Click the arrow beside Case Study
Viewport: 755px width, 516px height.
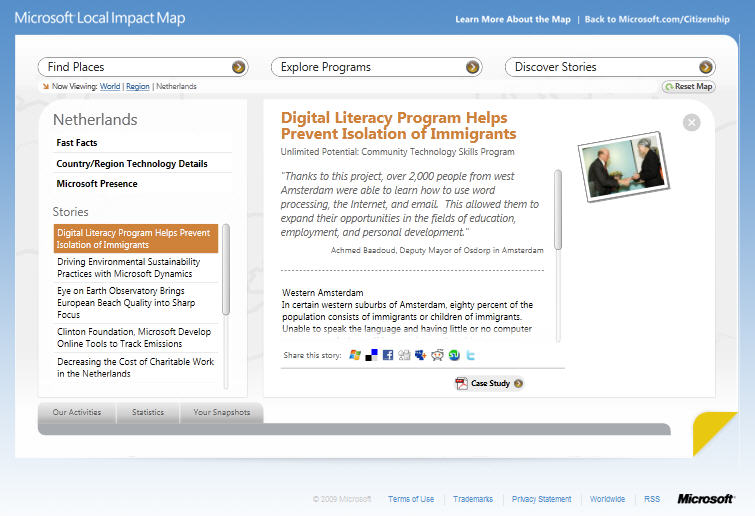(x=519, y=383)
